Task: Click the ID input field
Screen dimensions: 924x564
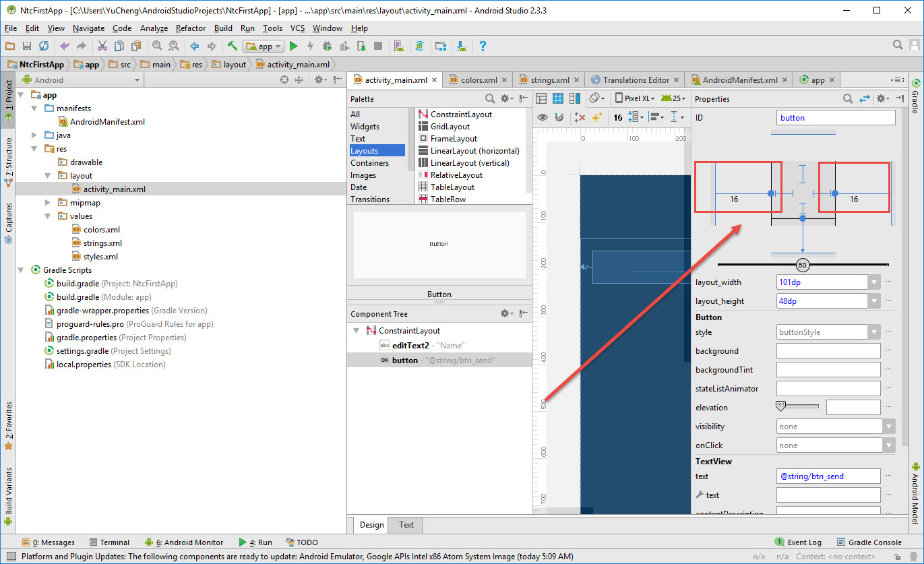Action: [x=836, y=118]
